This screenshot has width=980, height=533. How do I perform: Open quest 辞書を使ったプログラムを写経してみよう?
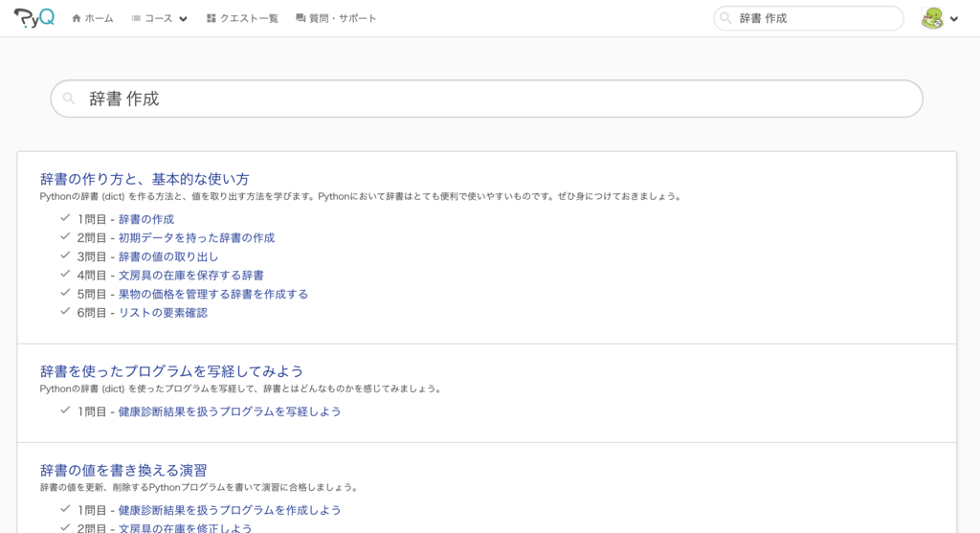point(171,371)
